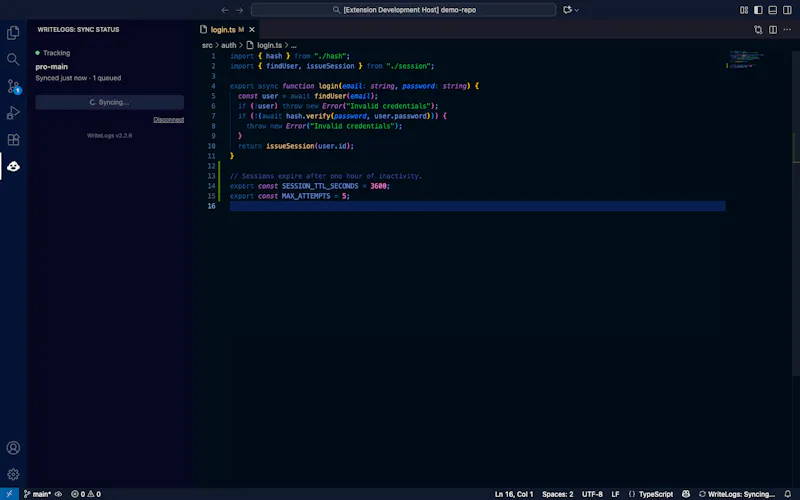Place cursor on highlighted line 16
Viewport: 800px width, 500px height.
477,206
